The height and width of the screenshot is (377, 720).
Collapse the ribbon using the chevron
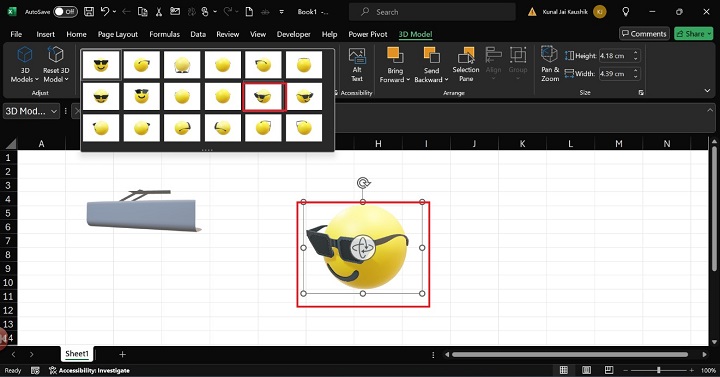pyautogui.click(x=708, y=91)
